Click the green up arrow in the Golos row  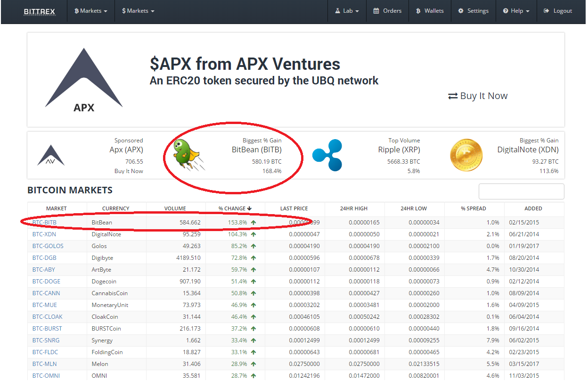click(x=253, y=246)
